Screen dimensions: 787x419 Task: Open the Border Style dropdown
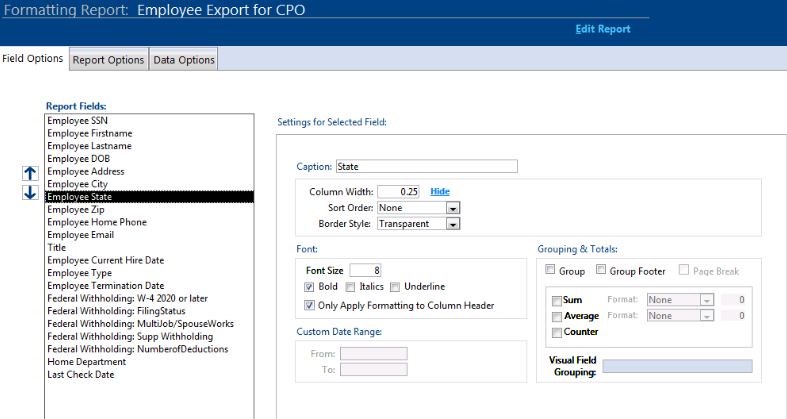tap(453, 224)
